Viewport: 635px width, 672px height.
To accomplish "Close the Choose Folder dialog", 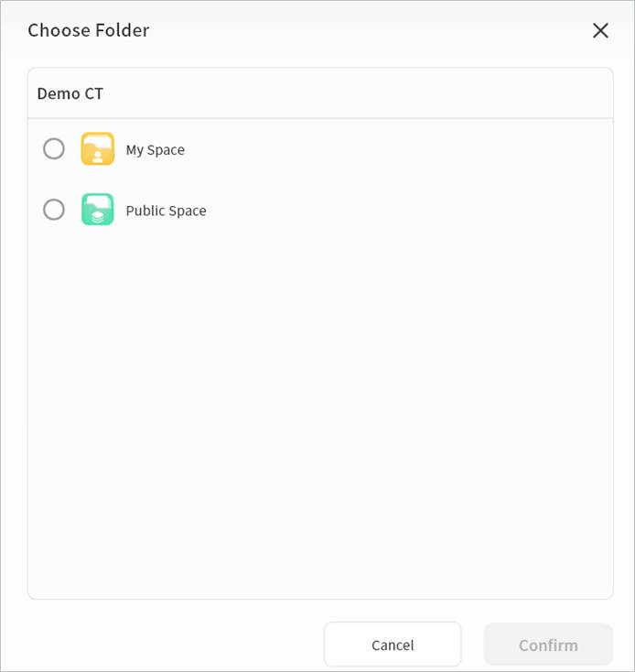I will (600, 30).
